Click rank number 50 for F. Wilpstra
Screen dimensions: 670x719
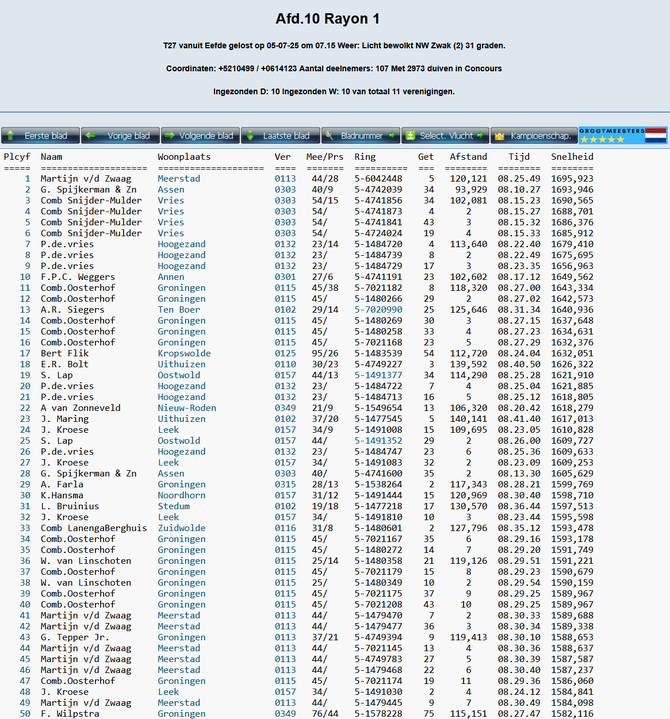pyautogui.click(x=25, y=714)
